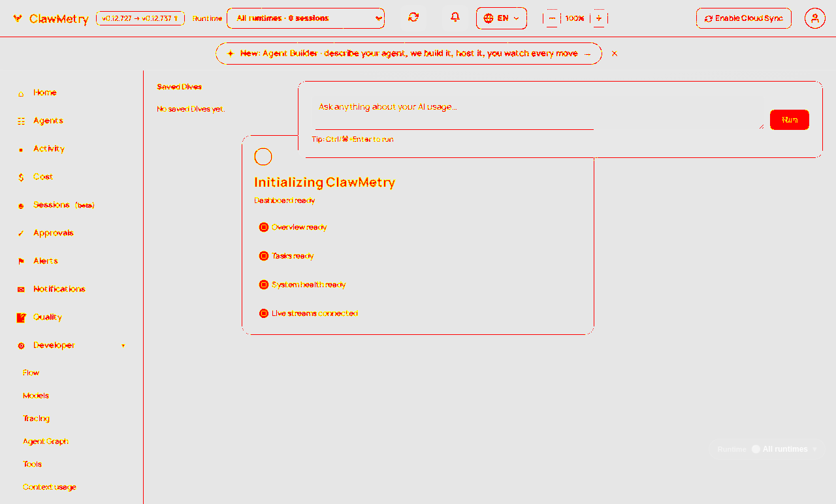The width and height of the screenshot is (836, 504).
Task: Click the ClawMetry logo icon
Action: tap(18, 18)
